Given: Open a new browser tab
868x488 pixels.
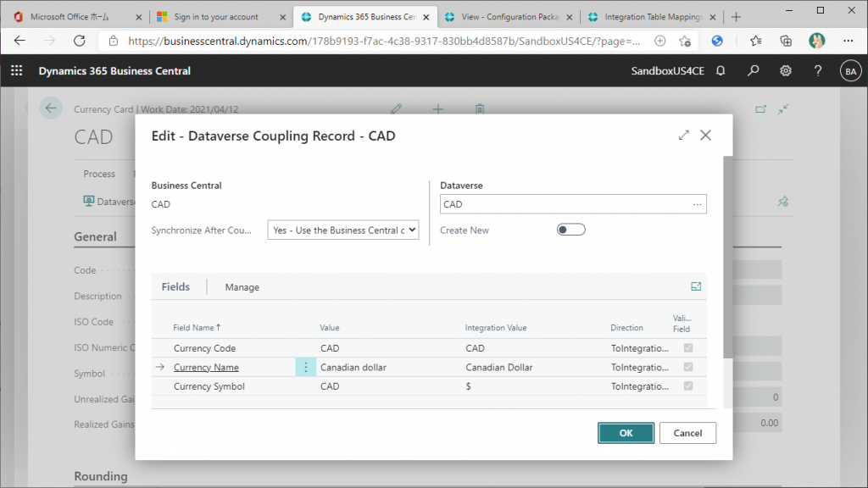Looking at the screenshot, I should (x=736, y=17).
